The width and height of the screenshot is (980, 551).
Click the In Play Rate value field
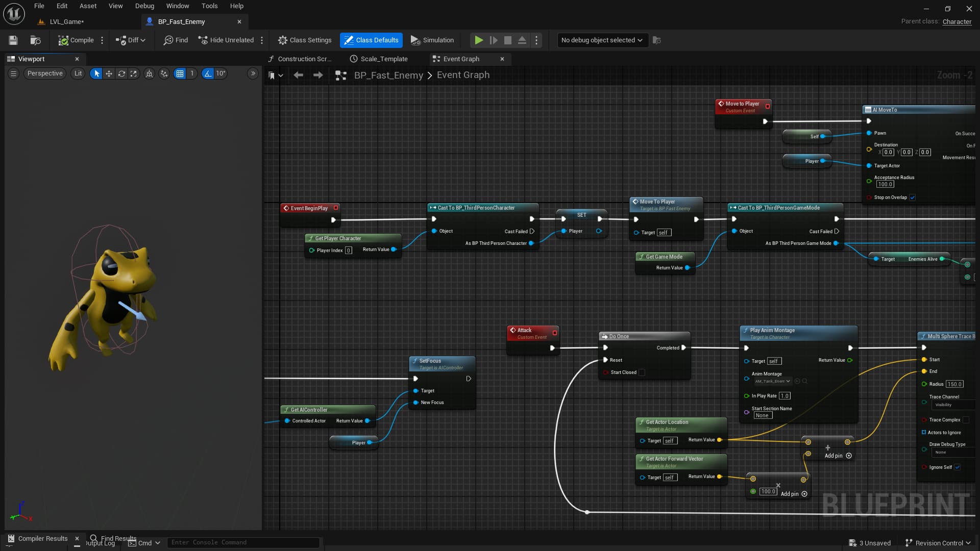(785, 396)
